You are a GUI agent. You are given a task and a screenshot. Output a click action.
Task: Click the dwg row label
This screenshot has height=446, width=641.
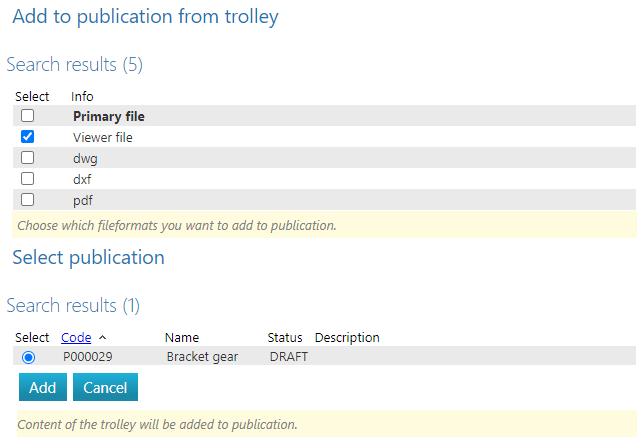point(85,158)
